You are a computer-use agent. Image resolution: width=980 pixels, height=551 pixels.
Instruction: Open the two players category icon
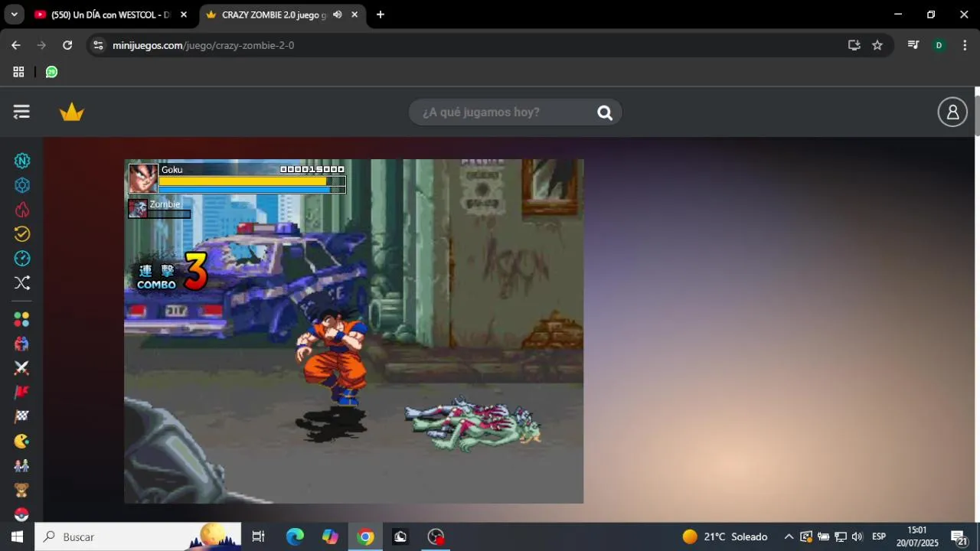(22, 465)
